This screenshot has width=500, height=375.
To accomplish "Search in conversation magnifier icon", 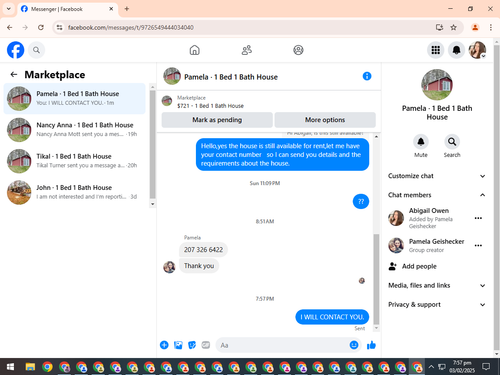I will click(452, 142).
